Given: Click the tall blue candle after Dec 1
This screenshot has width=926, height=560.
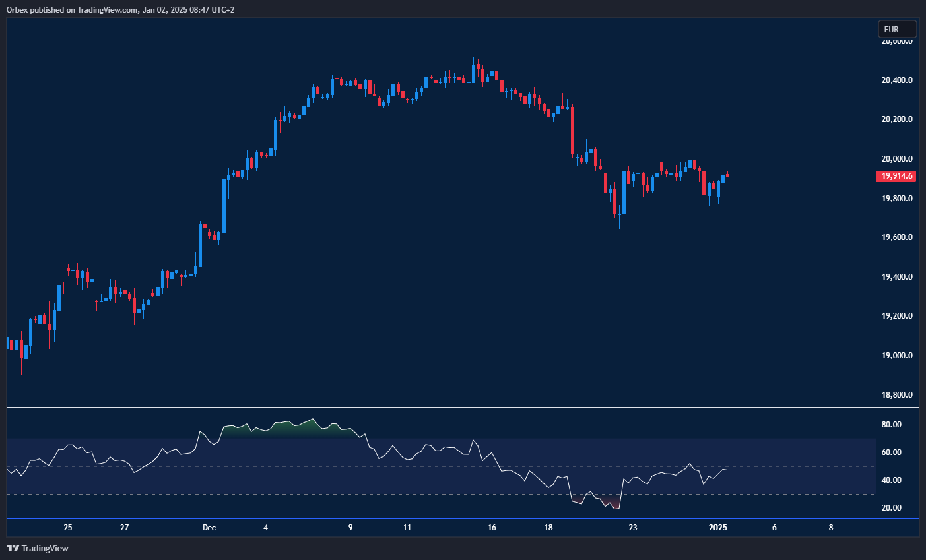Looking at the screenshot, I should 224,204.
